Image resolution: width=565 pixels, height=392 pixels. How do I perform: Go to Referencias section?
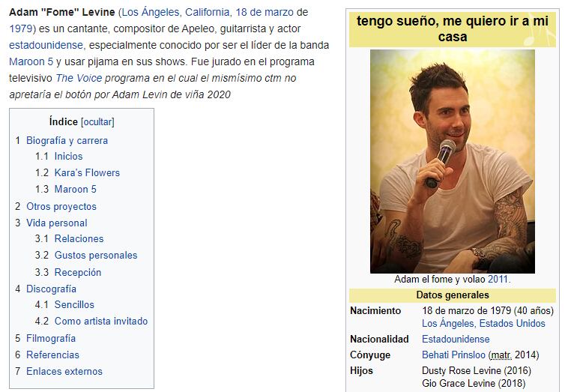click(x=52, y=355)
